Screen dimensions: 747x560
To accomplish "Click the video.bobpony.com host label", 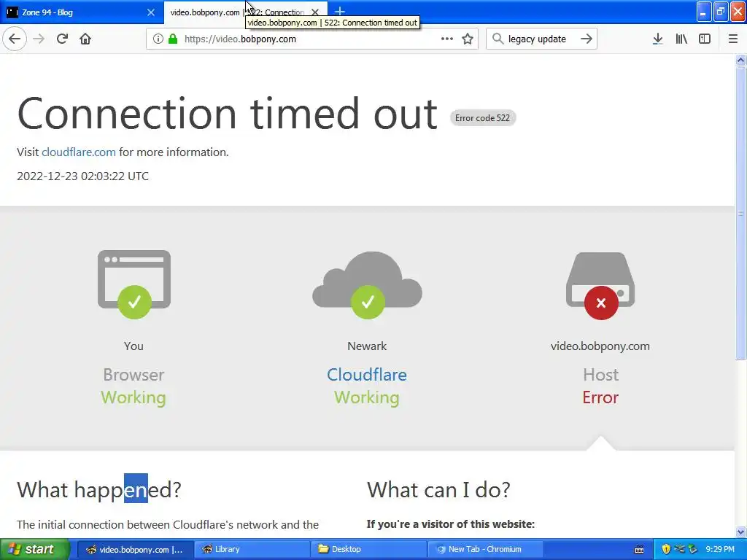I will (x=600, y=346).
